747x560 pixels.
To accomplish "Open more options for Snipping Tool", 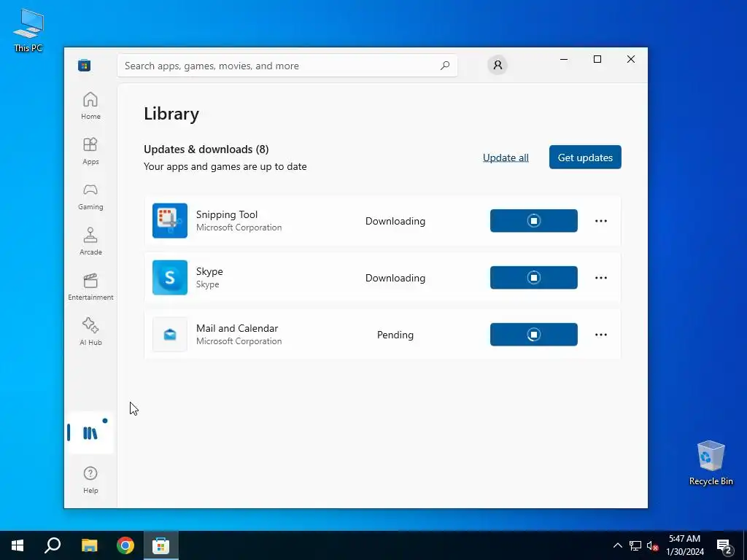I will pos(601,221).
